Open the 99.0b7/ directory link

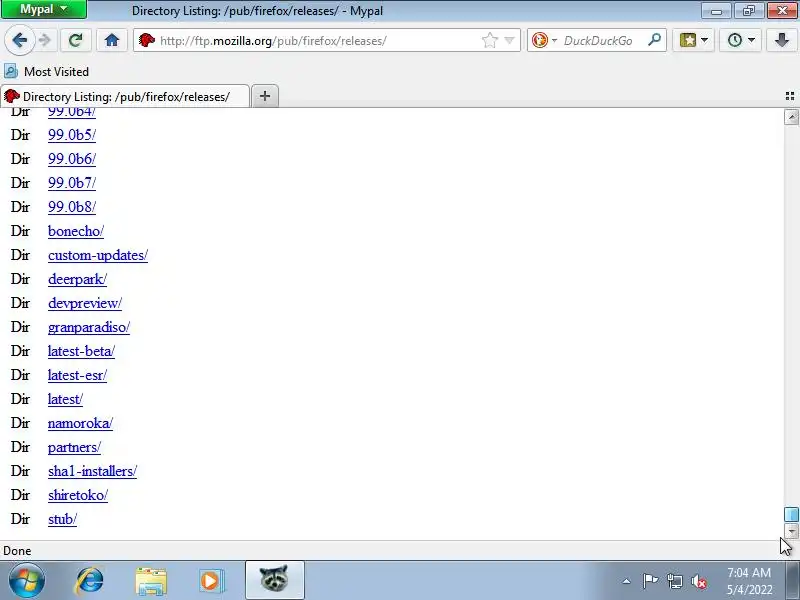pyautogui.click(x=72, y=183)
